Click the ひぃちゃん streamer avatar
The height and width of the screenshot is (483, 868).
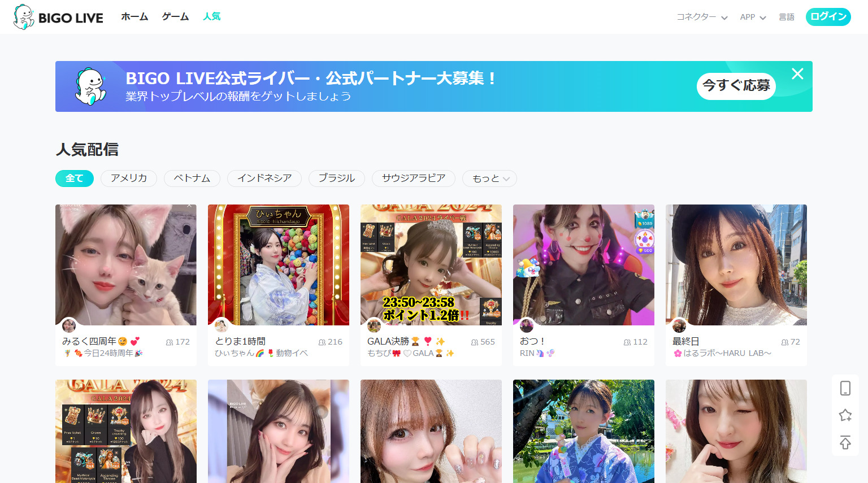(222, 325)
